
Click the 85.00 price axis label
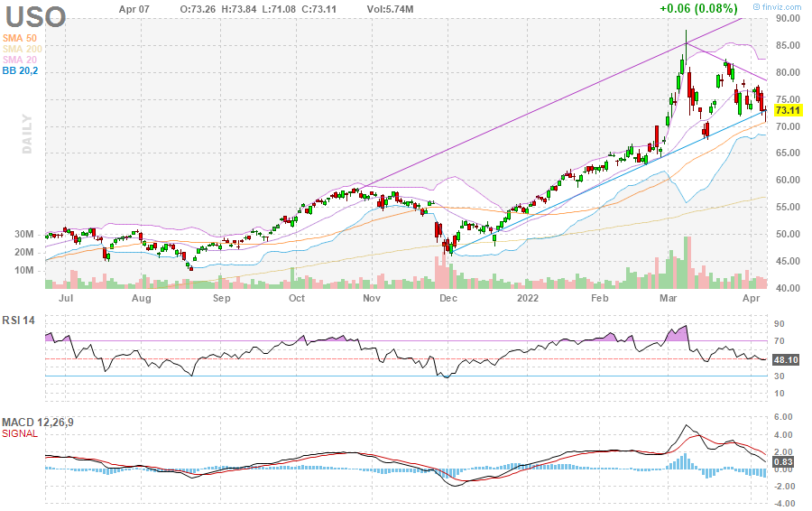(787, 46)
